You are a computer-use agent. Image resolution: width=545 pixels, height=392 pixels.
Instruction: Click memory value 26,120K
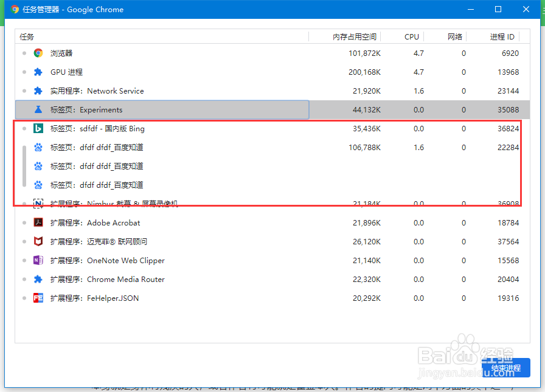[367, 241]
